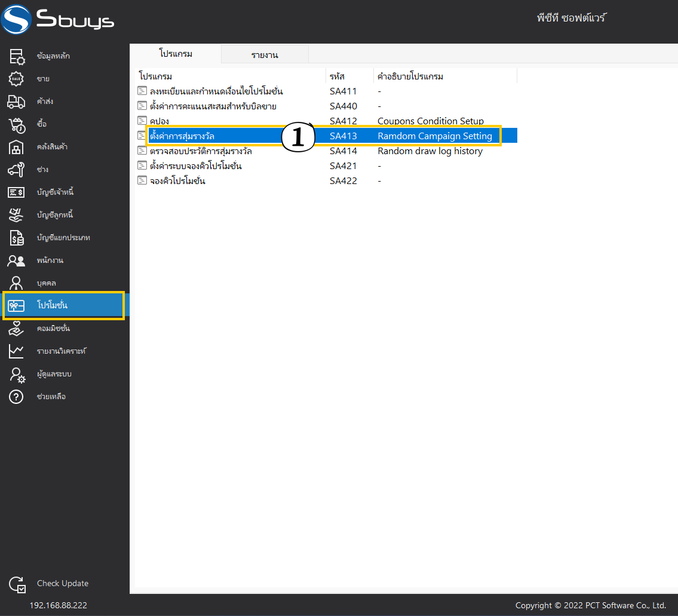This screenshot has width=678, height=616.
Task: Click Random draw log history description
Action: [x=430, y=151]
